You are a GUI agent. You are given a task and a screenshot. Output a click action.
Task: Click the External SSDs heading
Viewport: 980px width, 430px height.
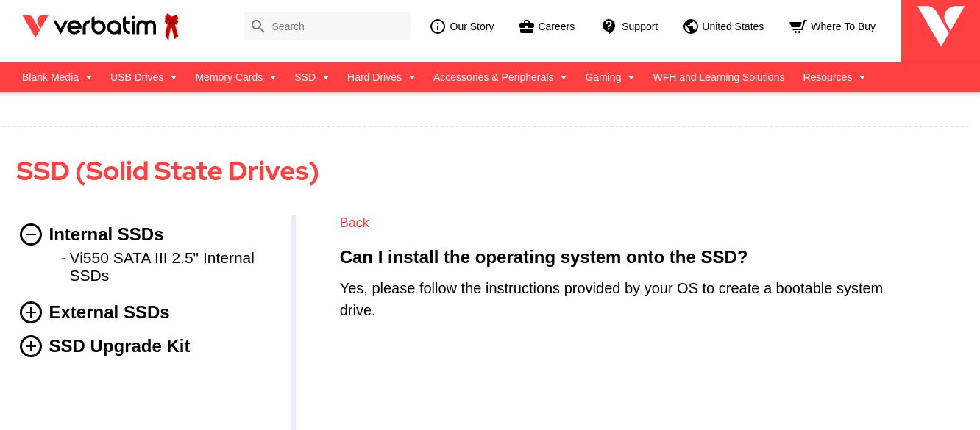(109, 312)
